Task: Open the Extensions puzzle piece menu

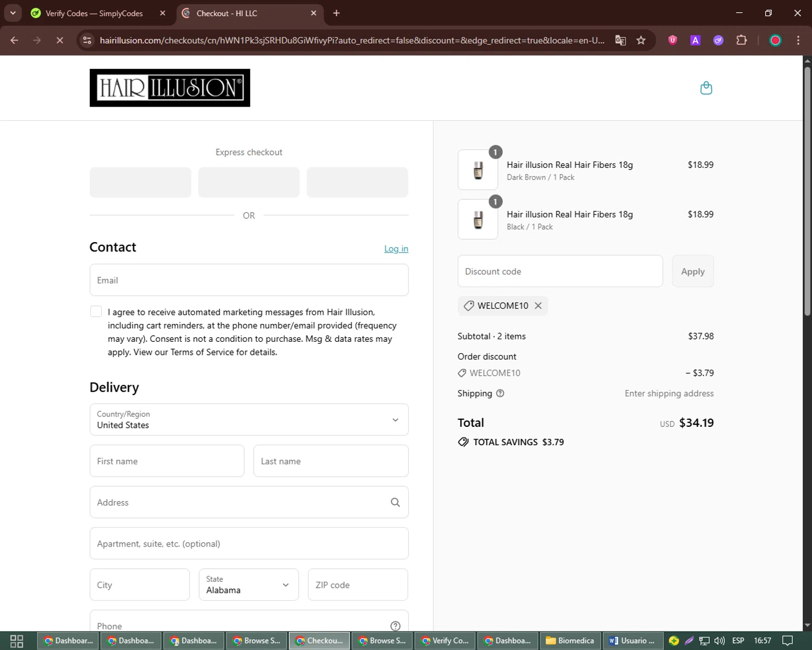Action: (x=742, y=40)
